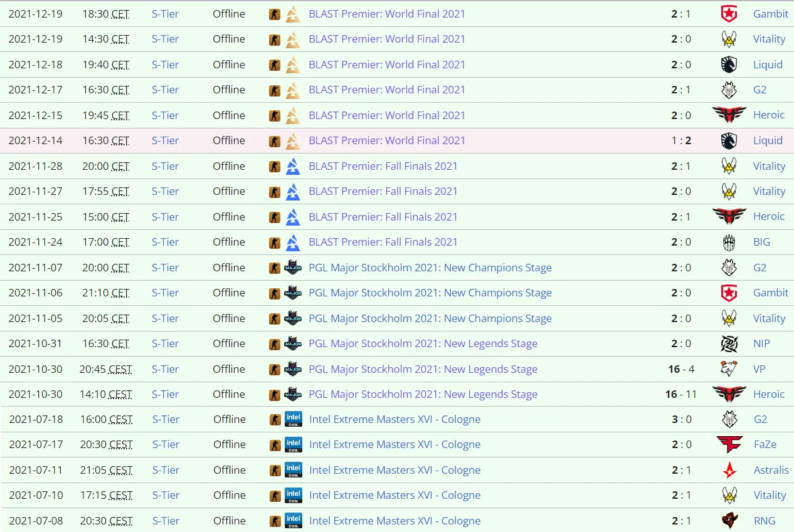Click the Heroic logo in the 2021-12-15 row
This screenshot has width=794, height=532.
pos(729,115)
